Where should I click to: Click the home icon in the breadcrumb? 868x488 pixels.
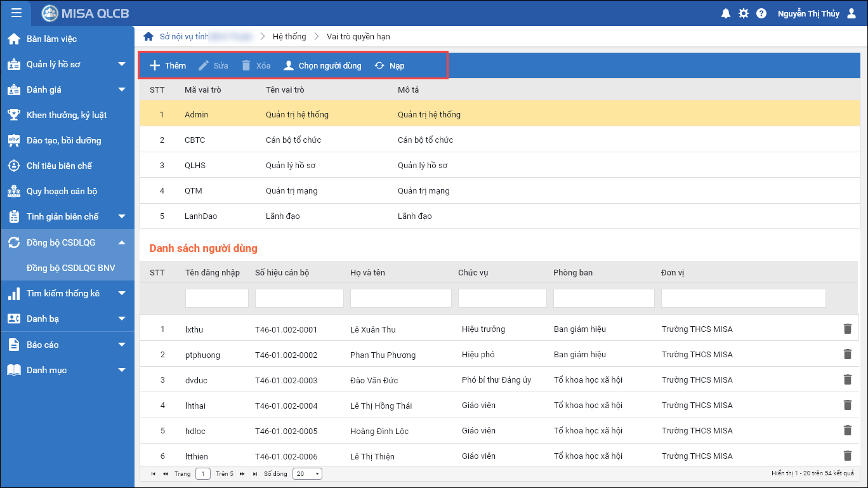coord(148,36)
